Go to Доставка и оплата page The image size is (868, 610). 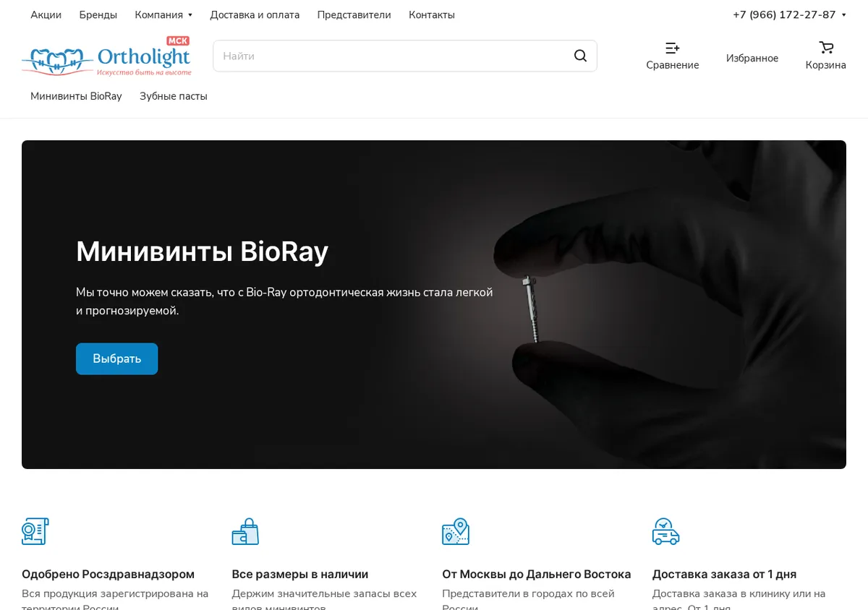[255, 14]
